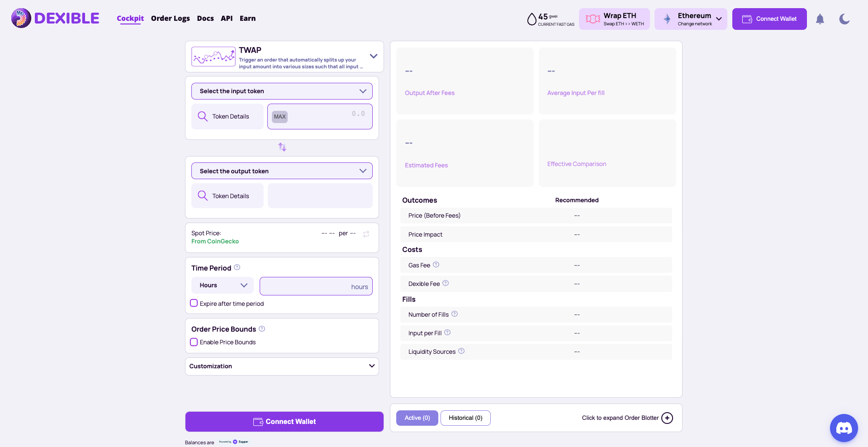Click the Price (Before Fees) row

pyautogui.click(x=536, y=216)
